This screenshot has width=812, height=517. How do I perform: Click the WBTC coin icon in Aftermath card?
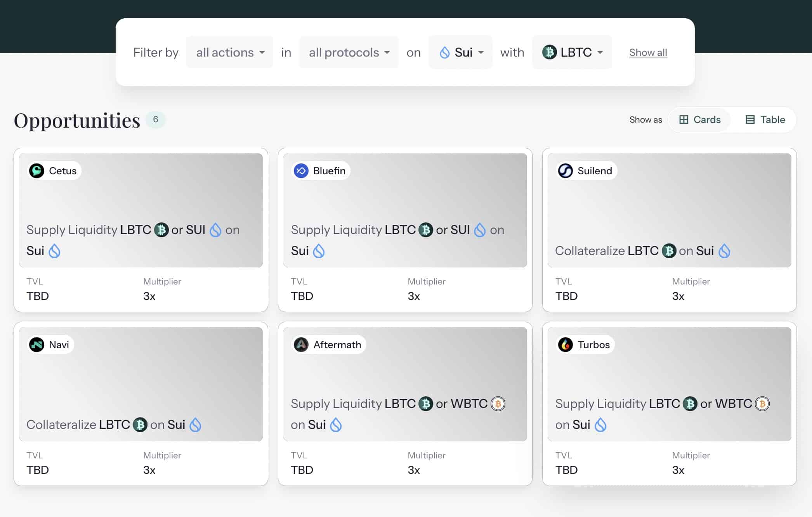pos(498,404)
